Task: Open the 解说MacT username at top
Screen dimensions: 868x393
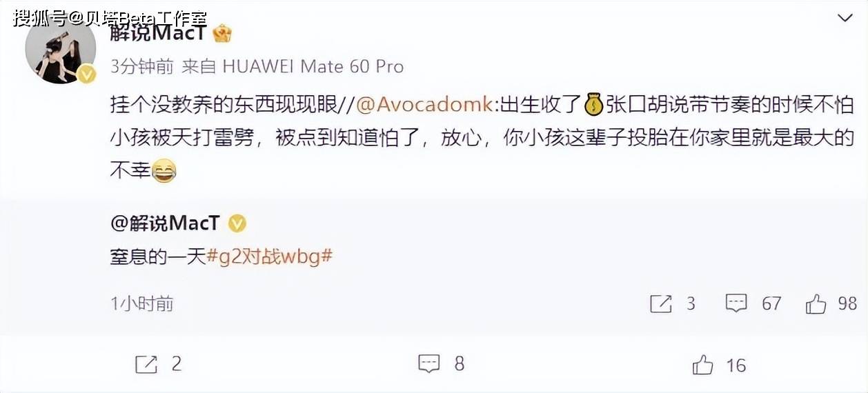Action: [x=158, y=33]
